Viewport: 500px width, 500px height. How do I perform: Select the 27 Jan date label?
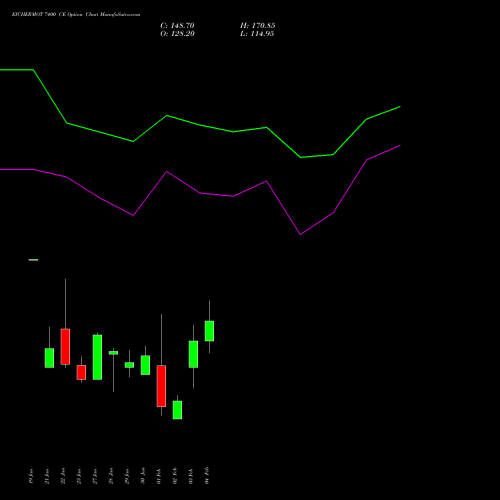coord(95,476)
